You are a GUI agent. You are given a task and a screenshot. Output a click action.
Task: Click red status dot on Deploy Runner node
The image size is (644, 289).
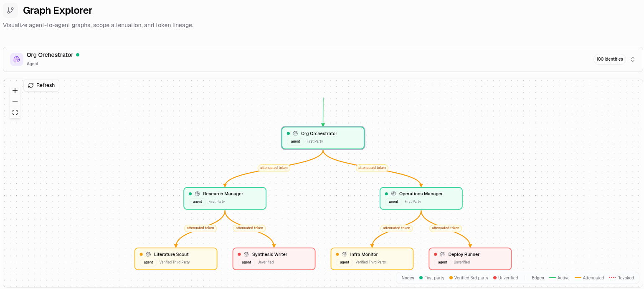[x=436, y=254]
